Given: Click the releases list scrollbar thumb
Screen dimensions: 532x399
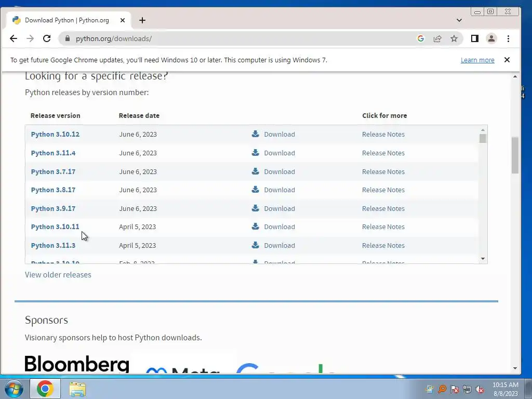Looking at the screenshot, I should pos(483,138).
